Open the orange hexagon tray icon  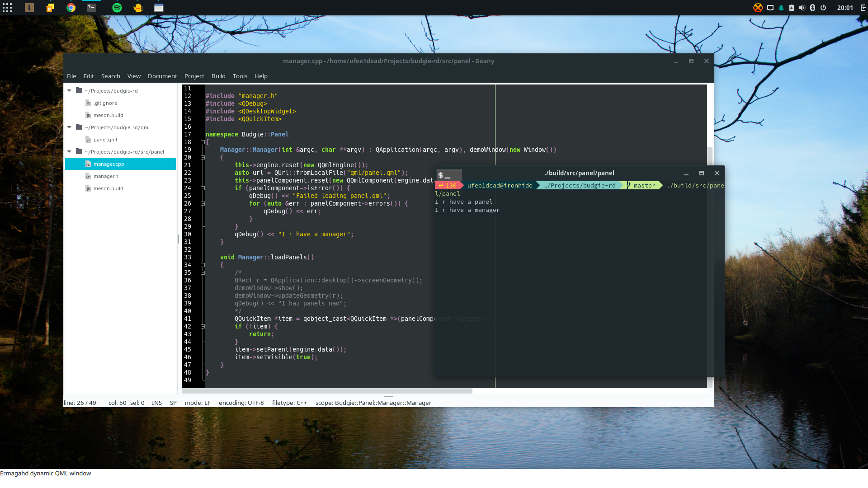coord(758,8)
